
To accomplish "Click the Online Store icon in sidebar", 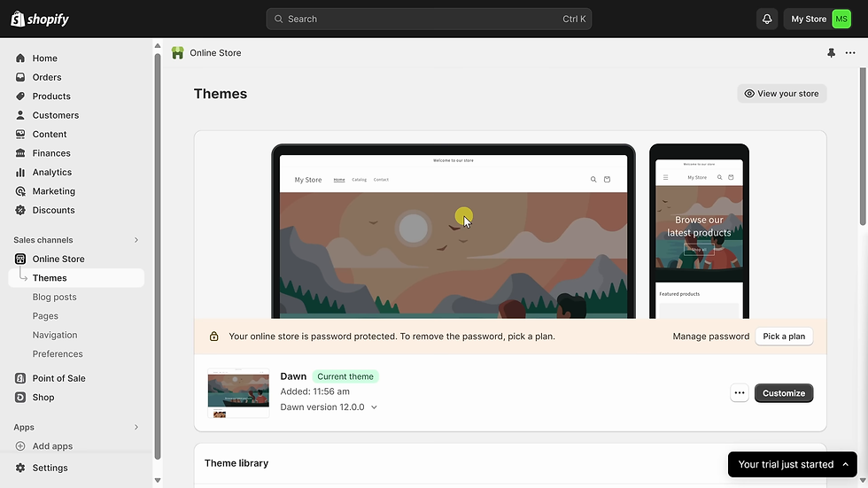I will point(20,259).
